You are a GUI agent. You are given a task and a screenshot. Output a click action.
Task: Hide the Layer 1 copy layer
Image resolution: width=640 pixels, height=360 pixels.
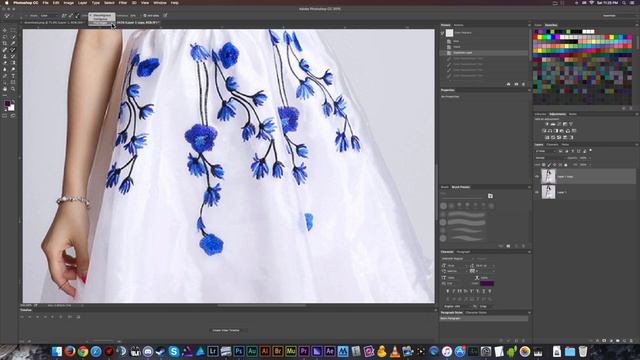tap(537, 177)
